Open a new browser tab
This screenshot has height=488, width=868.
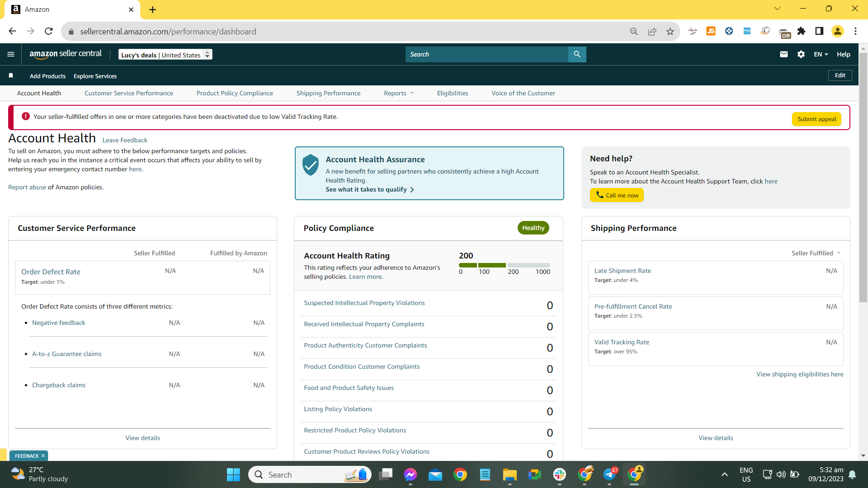(152, 9)
